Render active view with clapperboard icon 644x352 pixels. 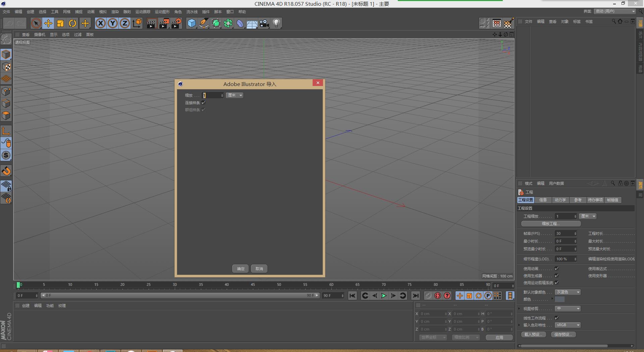pyautogui.click(x=152, y=23)
